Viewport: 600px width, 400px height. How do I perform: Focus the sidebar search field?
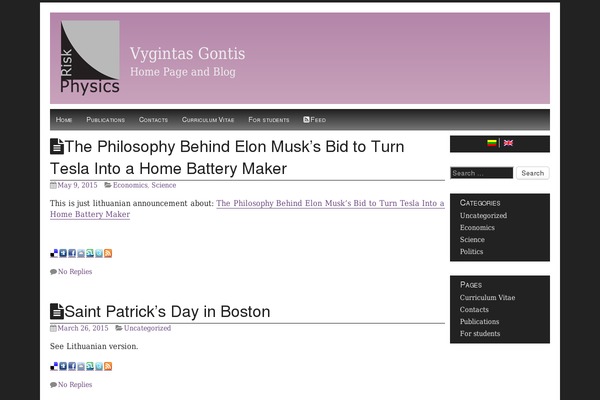(x=482, y=173)
